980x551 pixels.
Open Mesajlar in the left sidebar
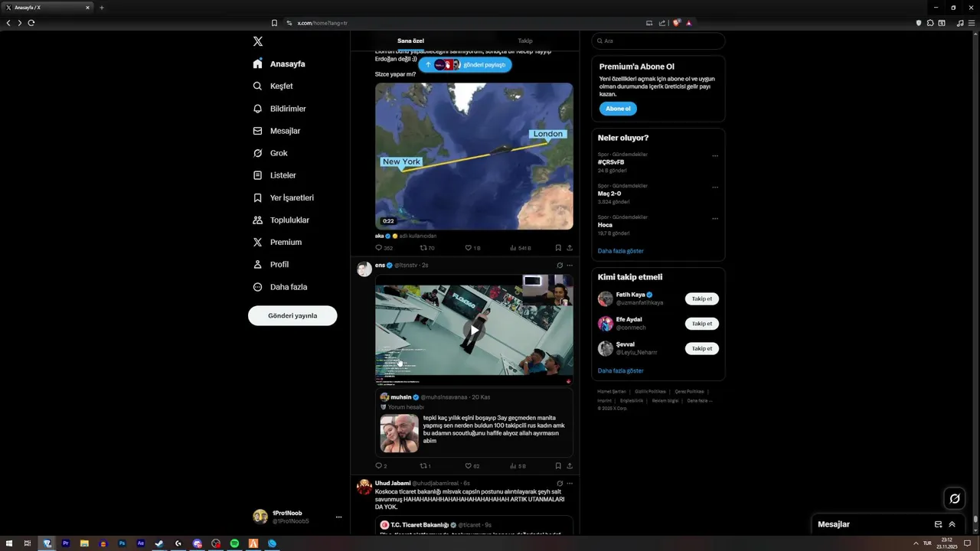click(276, 131)
